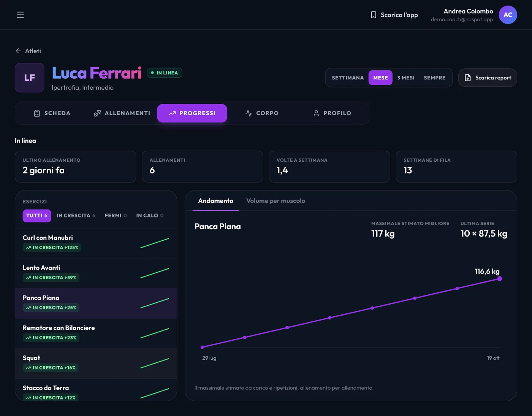Viewport: 532px width, 416px height.
Task: Select the Rematore con Bilanciere exercise
Action: 96,333
